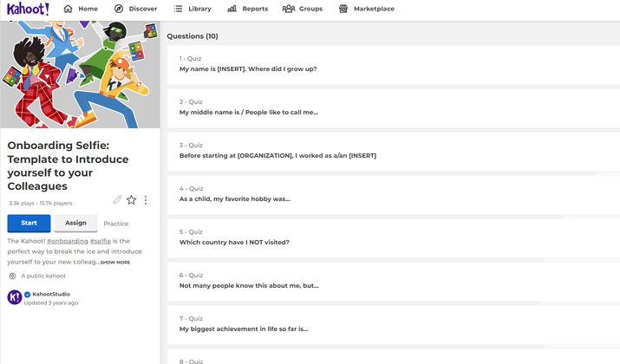Click the '8 - Quiz' label
Image resolution: width=620 pixels, height=364 pixels.
(191, 361)
